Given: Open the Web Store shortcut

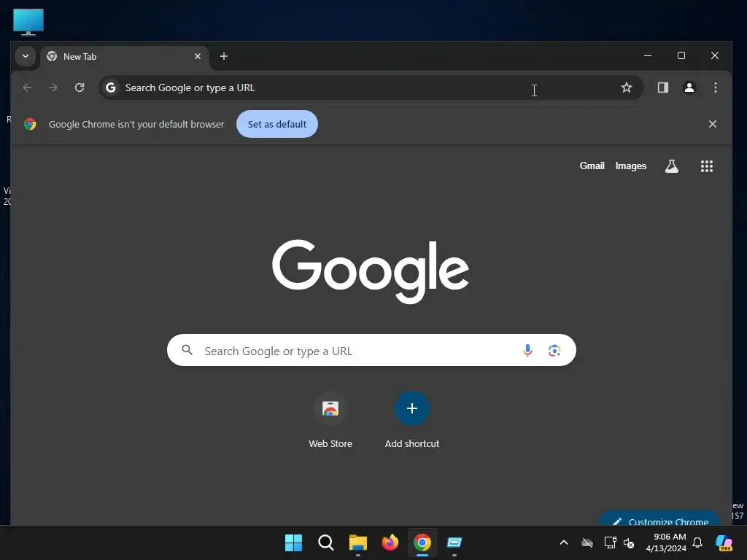Looking at the screenshot, I should click(x=330, y=420).
